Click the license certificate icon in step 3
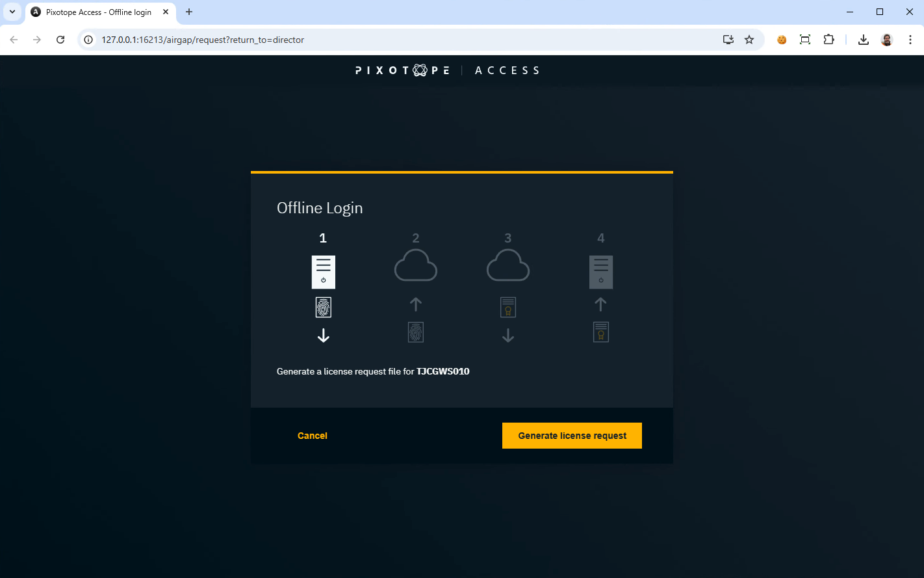This screenshot has width=924, height=578. [508, 306]
